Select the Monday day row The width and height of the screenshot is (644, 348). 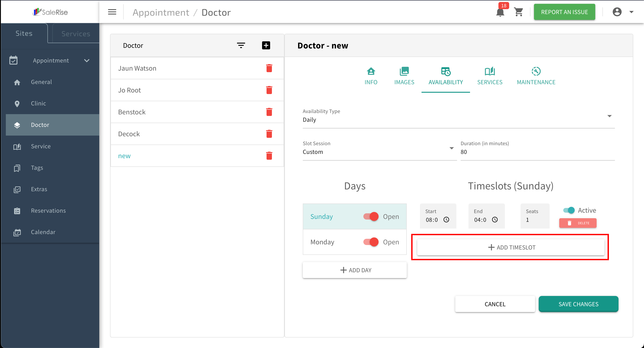tap(354, 242)
